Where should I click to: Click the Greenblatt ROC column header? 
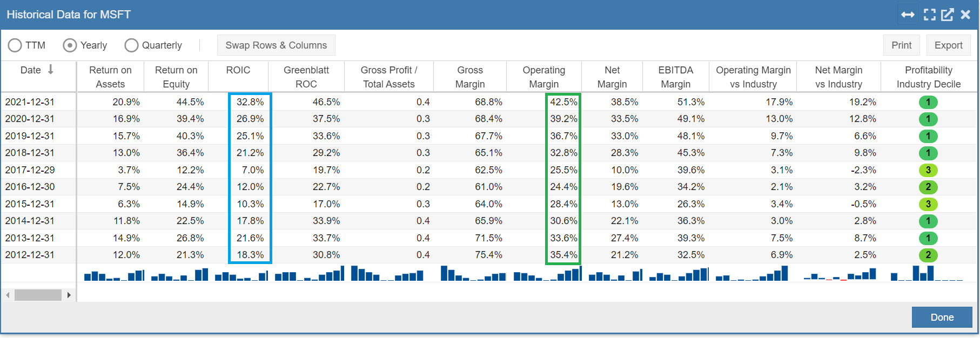pyautogui.click(x=306, y=77)
